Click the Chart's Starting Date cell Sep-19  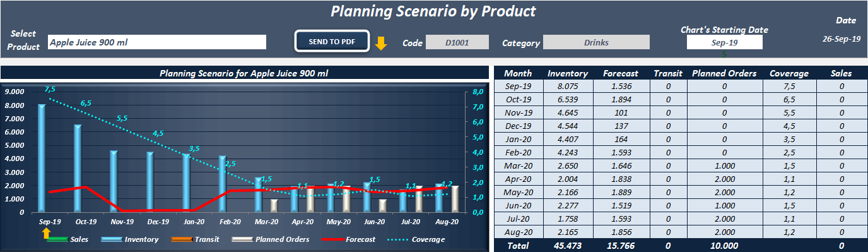[x=724, y=42]
